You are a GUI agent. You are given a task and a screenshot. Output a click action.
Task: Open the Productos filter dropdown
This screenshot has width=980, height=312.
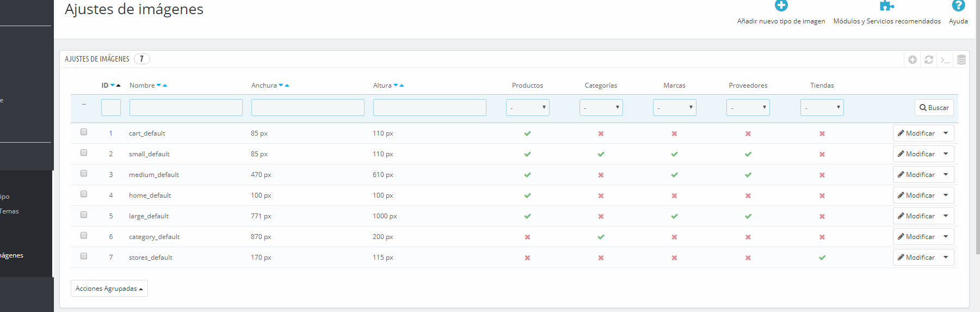(x=527, y=107)
